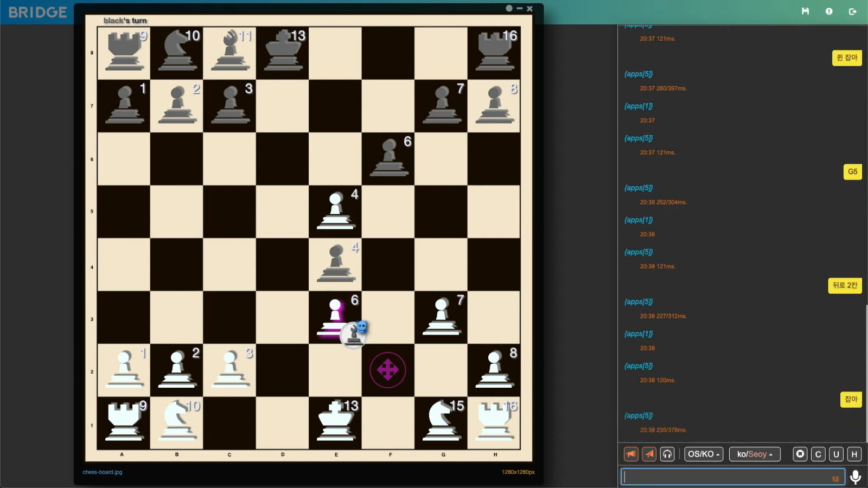
Task: Click the headphones audio icon
Action: (x=667, y=454)
